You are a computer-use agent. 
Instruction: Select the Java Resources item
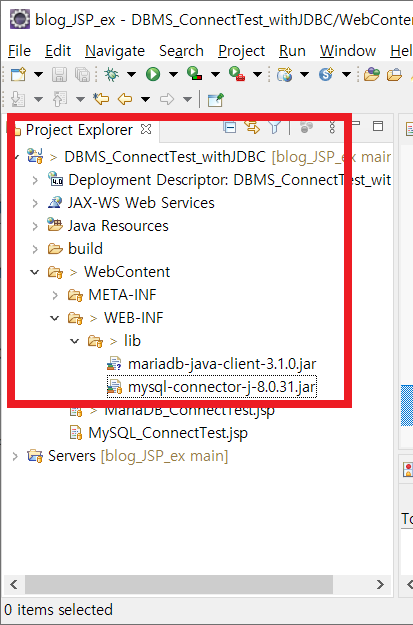tap(118, 226)
